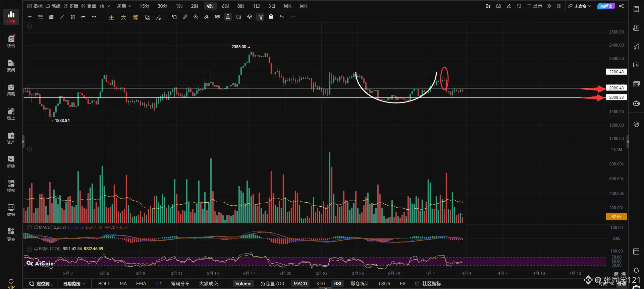Select the eraser tool

207,17
